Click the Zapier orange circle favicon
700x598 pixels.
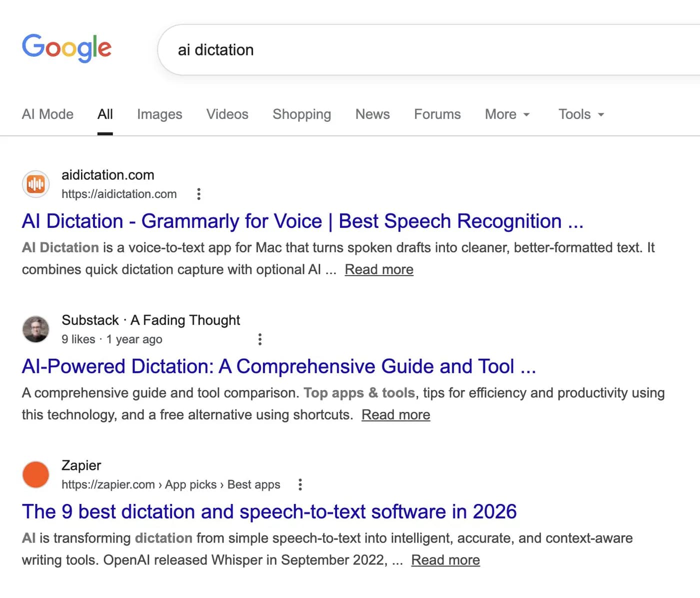coord(35,474)
